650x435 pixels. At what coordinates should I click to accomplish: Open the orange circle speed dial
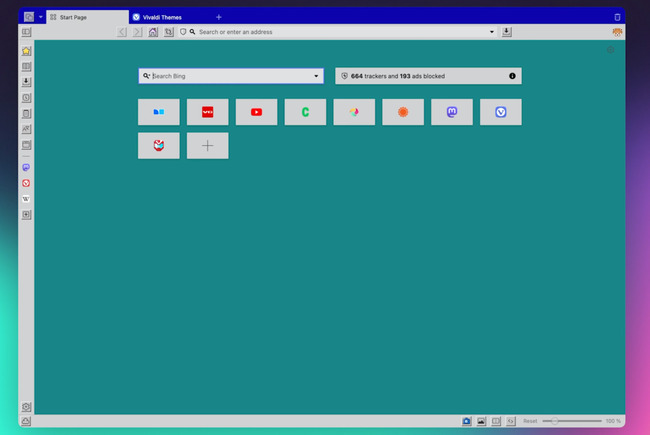click(x=403, y=112)
